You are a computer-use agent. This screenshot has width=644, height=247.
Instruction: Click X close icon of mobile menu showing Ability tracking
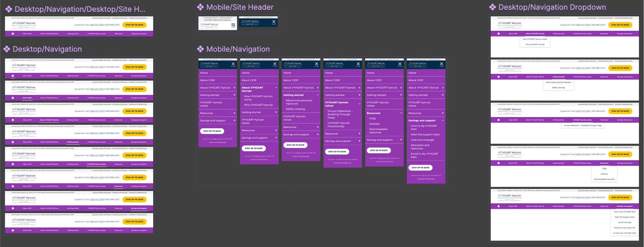[x=316, y=64]
